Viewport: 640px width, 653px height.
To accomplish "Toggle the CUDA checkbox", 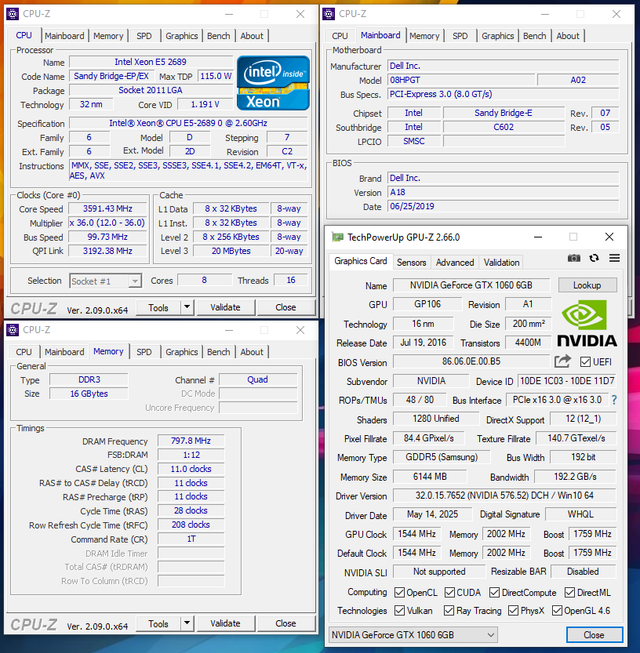I will click(449, 592).
